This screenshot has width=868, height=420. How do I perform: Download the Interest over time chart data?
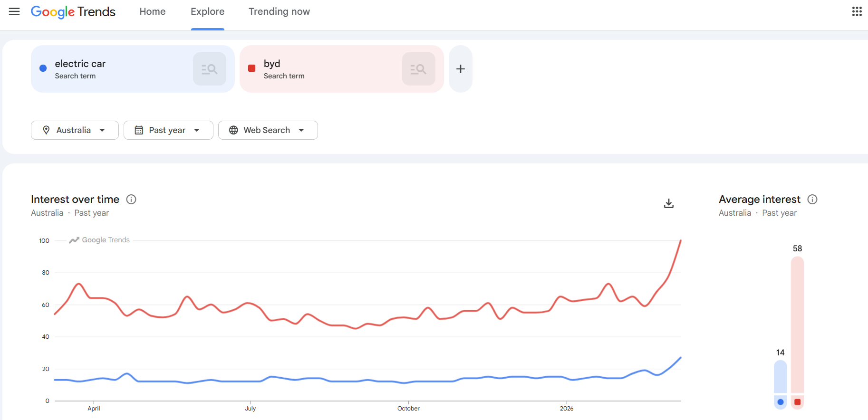pyautogui.click(x=668, y=203)
